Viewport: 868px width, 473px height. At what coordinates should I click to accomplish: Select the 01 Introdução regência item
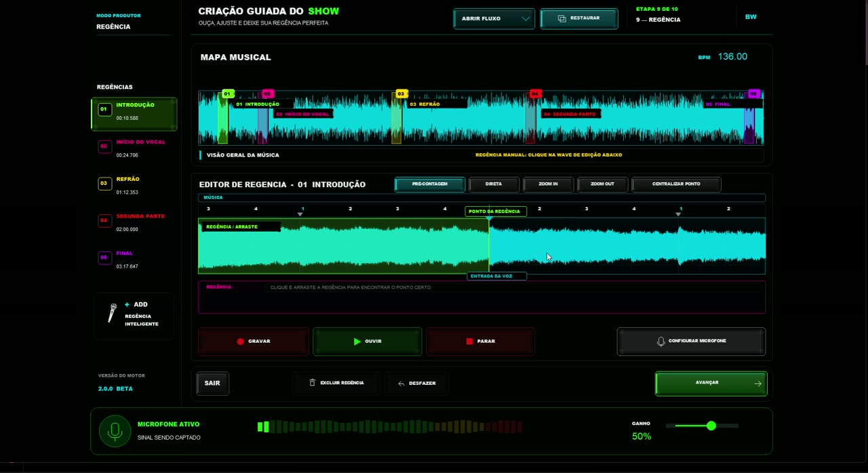134,114
